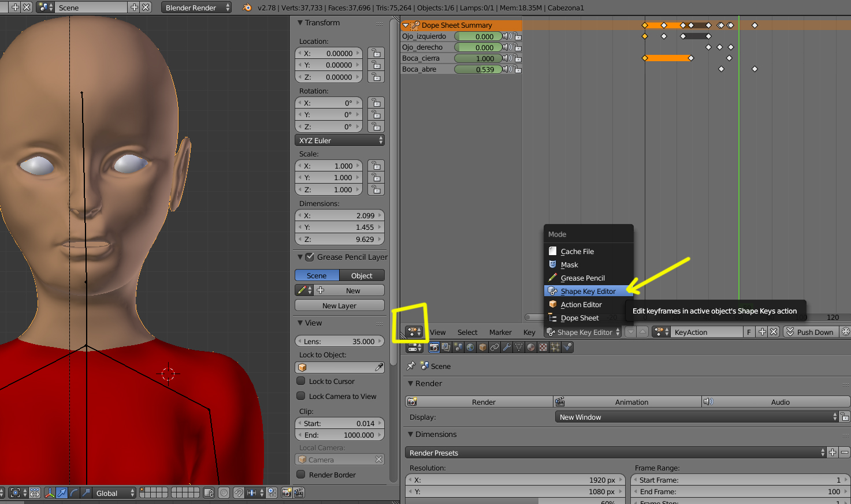Screen dimensions: 851x504
Task: Toggle lock for Rotation Z
Action: [376, 126]
